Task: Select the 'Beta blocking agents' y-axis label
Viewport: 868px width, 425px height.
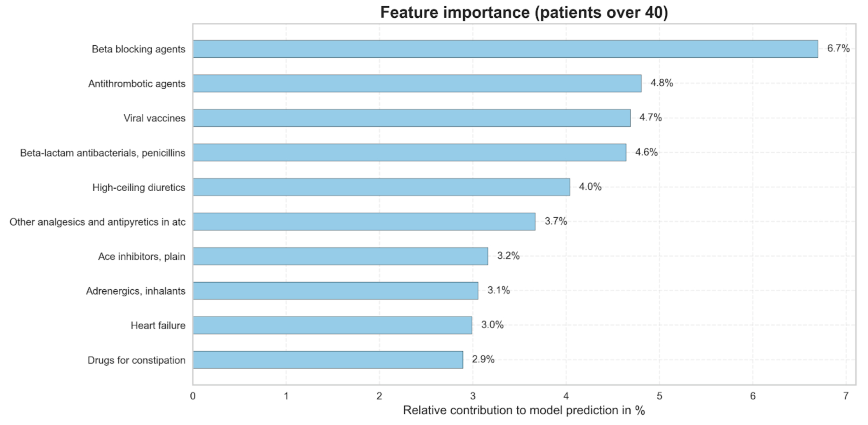Action: 138,49
